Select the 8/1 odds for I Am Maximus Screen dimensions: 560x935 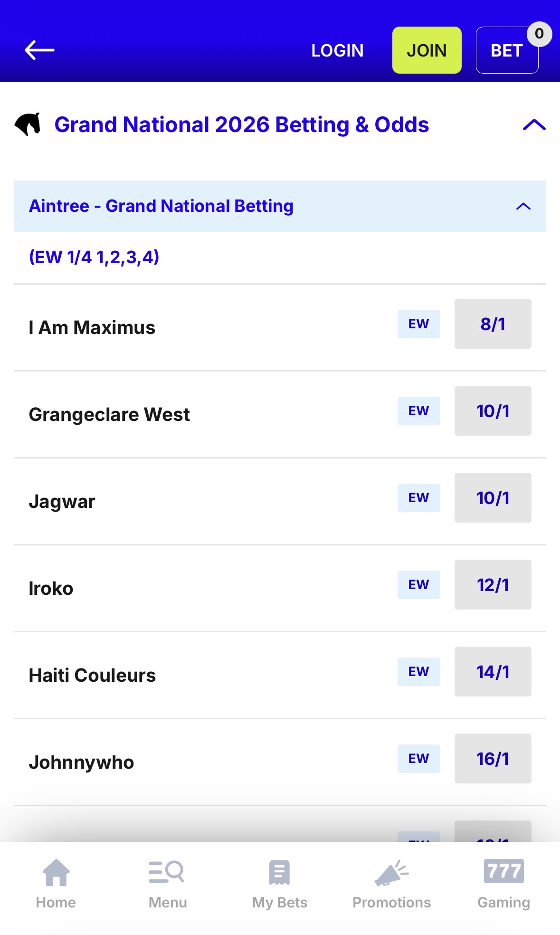[x=493, y=324]
